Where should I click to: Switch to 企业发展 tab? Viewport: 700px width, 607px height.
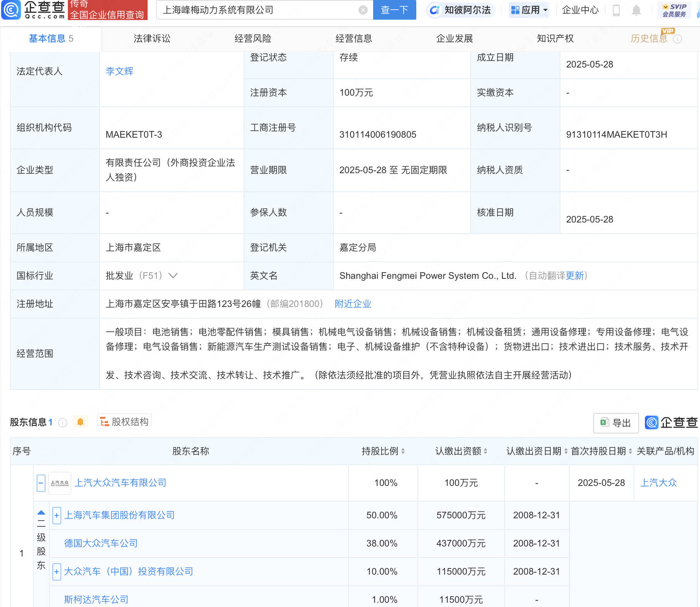454,39
